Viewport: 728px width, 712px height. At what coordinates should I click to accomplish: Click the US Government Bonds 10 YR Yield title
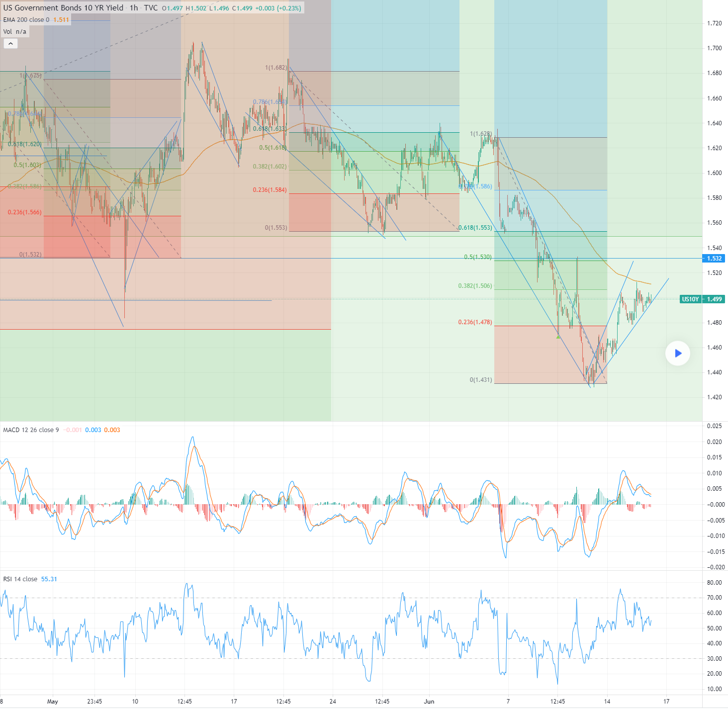63,8
